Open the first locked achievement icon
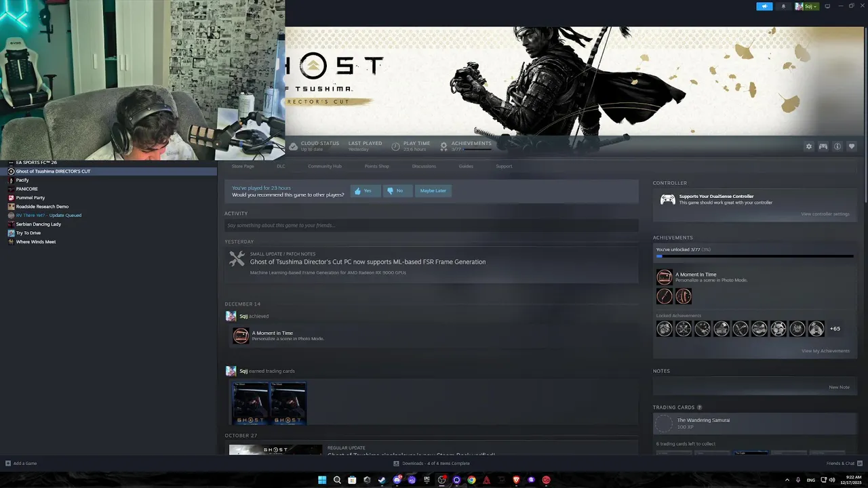 coord(665,329)
